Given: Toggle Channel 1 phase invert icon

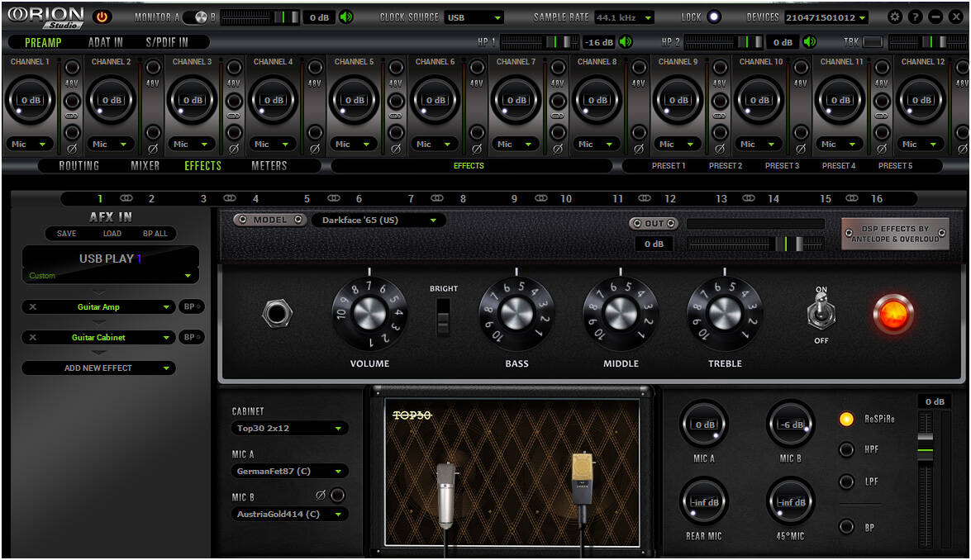Looking at the screenshot, I should pos(72,149).
